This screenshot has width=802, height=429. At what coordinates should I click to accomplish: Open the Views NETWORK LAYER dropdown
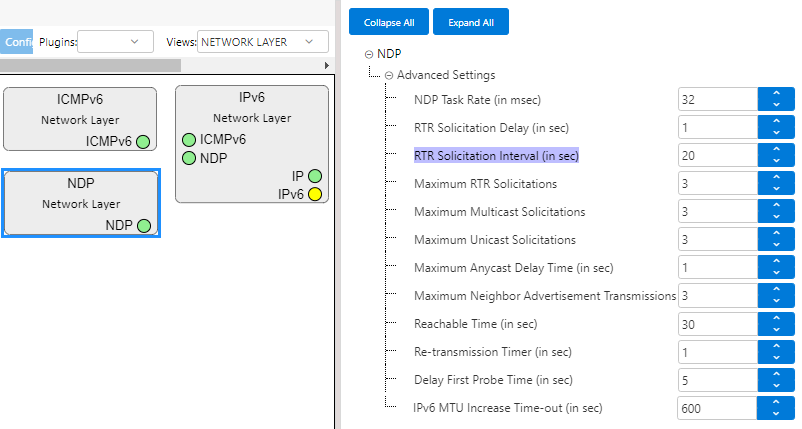point(262,42)
